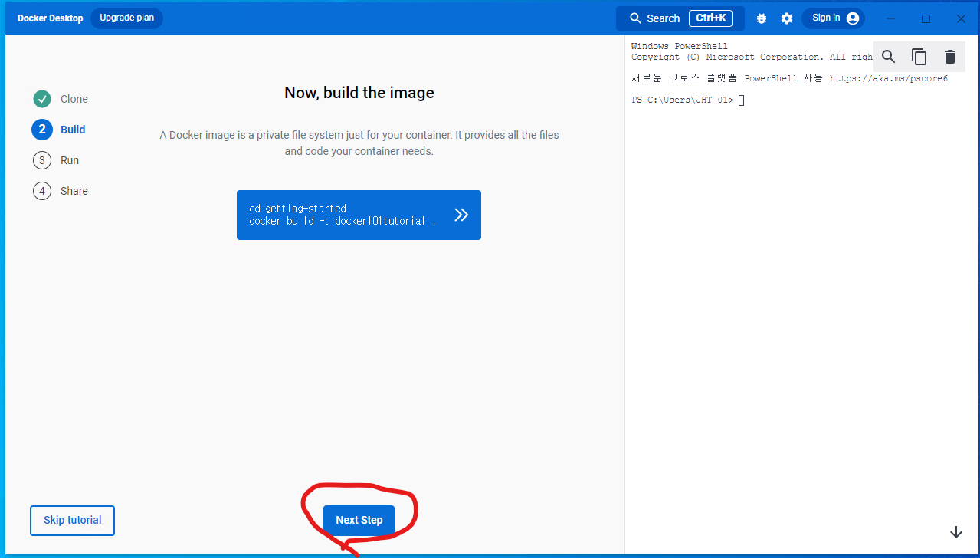Copy terminal contents to clipboard icon
This screenshot has height=559, width=980.
pos(919,57)
